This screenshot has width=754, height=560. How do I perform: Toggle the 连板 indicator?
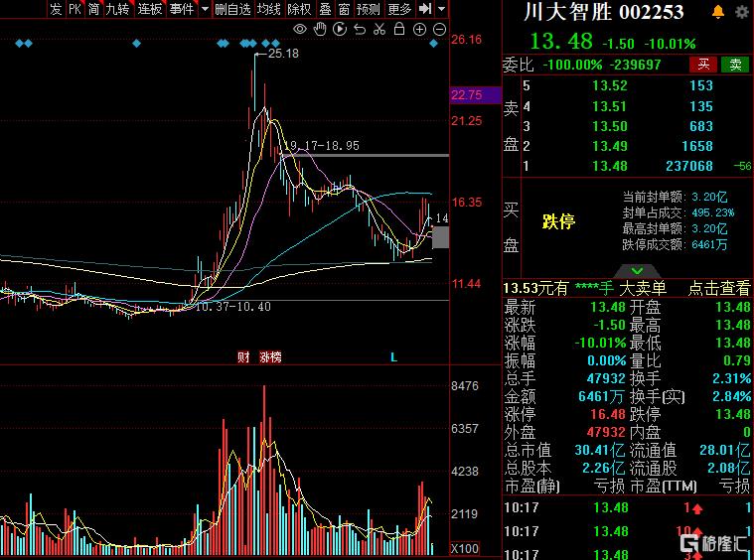[x=150, y=9]
